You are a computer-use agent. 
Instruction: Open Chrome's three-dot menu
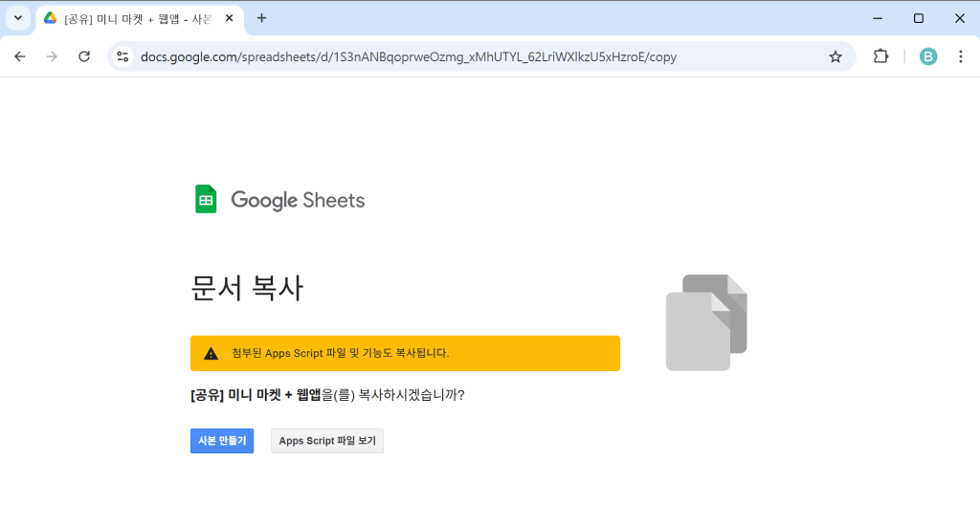(960, 56)
